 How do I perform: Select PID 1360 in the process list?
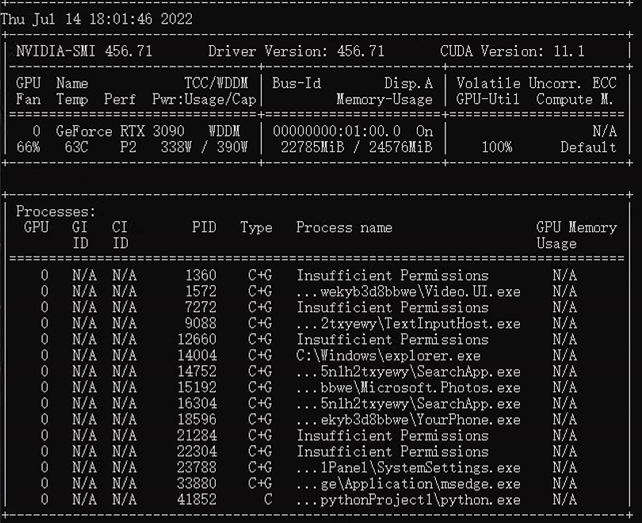tap(200, 275)
